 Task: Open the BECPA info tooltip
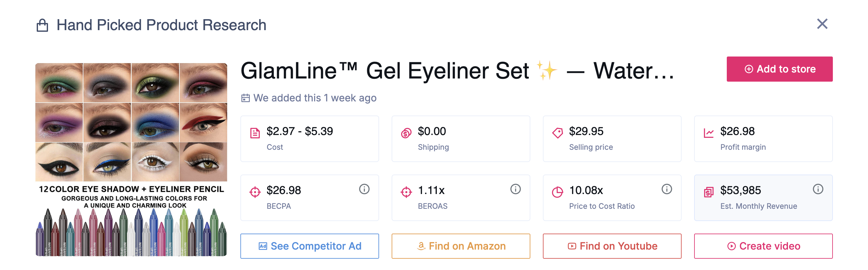(x=364, y=189)
